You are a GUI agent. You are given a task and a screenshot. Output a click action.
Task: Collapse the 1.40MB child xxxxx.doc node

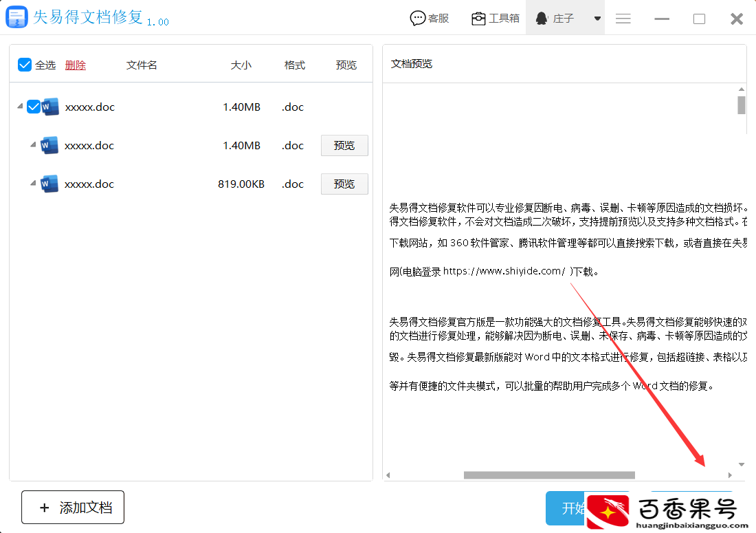coord(33,144)
